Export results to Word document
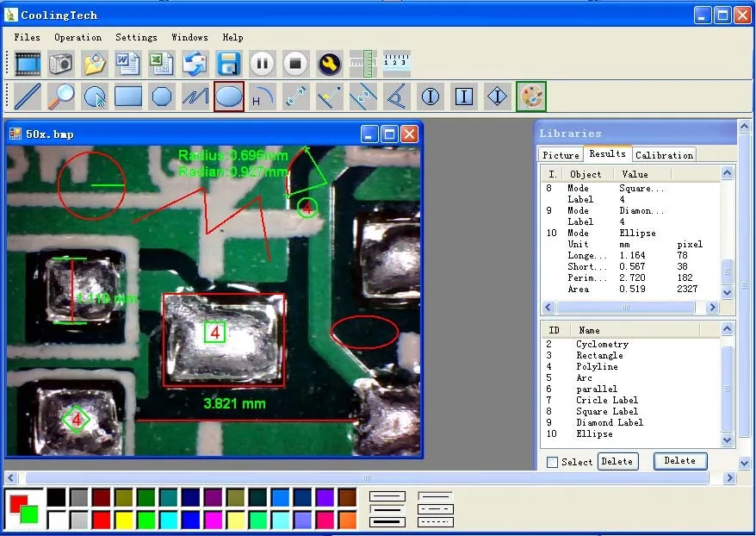Screen dimensions: 756x536 click(x=127, y=63)
